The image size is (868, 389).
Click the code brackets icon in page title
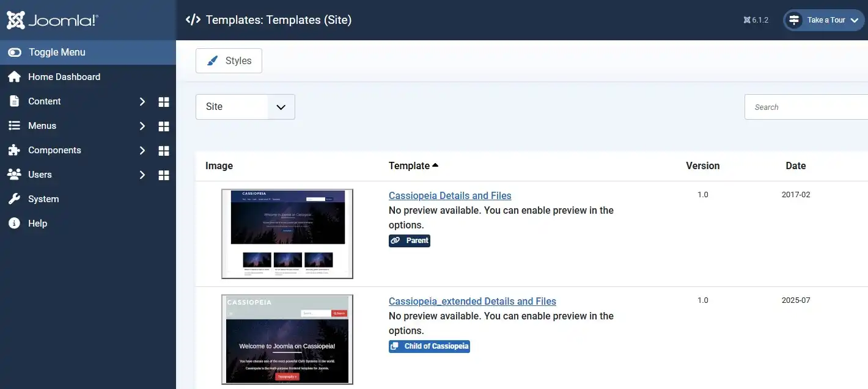coord(193,20)
